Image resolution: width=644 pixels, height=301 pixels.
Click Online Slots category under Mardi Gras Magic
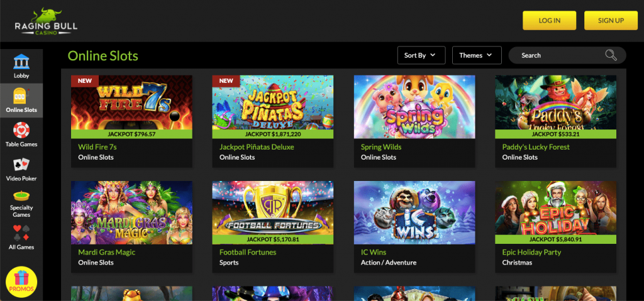coord(96,263)
